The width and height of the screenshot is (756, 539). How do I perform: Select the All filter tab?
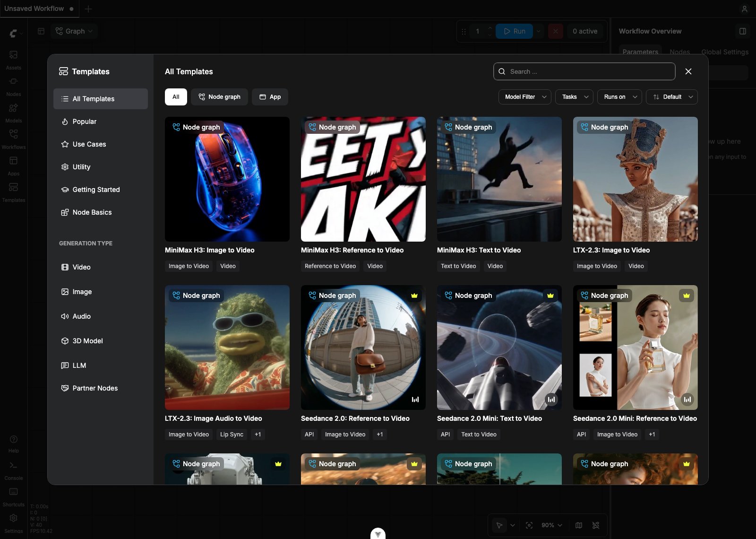176,97
